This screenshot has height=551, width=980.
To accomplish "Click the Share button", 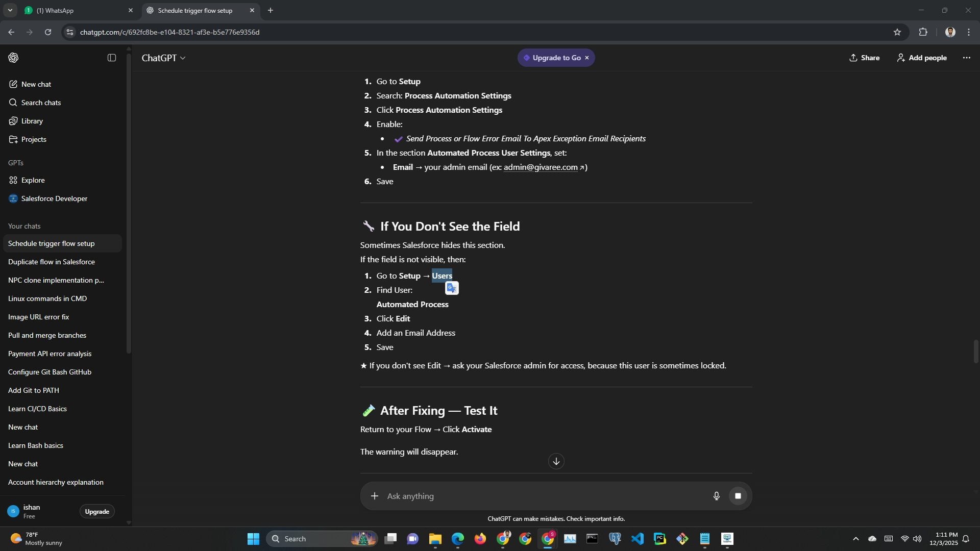I will [x=864, y=58].
